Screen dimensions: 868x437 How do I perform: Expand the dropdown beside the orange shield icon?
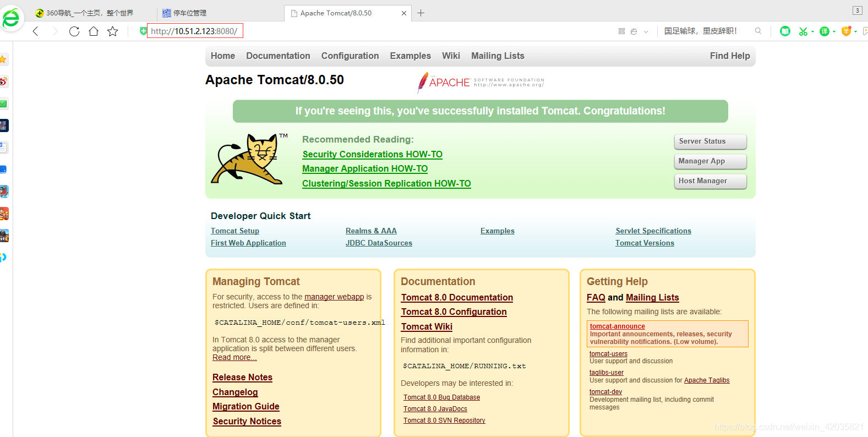pyautogui.click(x=855, y=32)
